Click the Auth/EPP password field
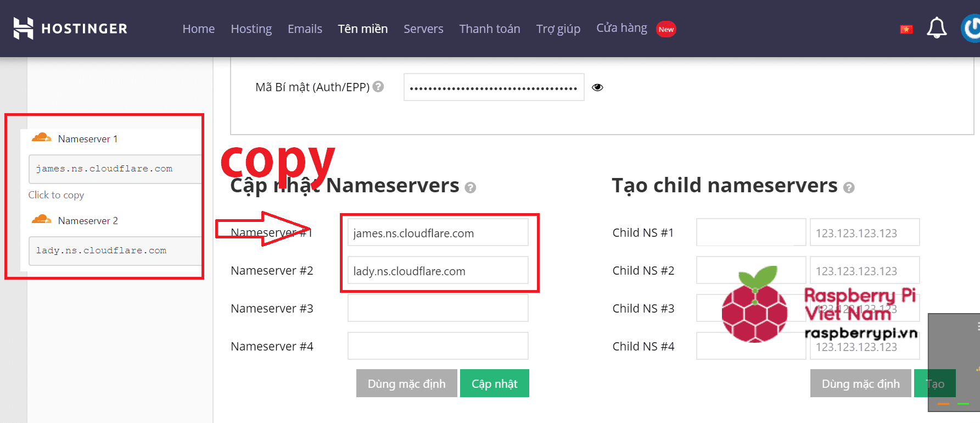 pyautogui.click(x=494, y=87)
